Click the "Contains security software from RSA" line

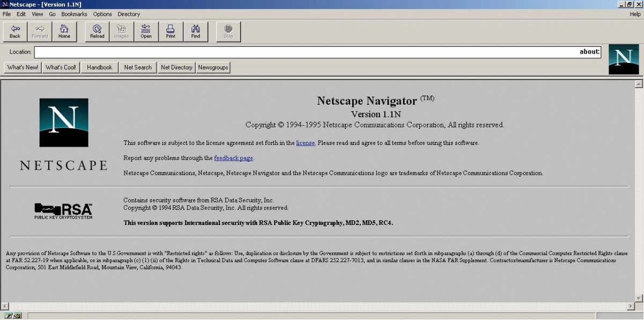click(x=199, y=200)
